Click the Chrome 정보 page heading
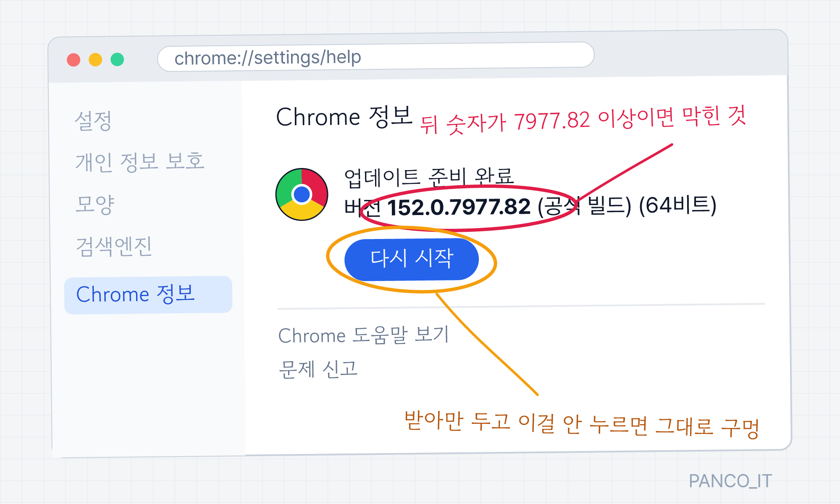Image resolution: width=840 pixels, height=504 pixels. [x=344, y=117]
